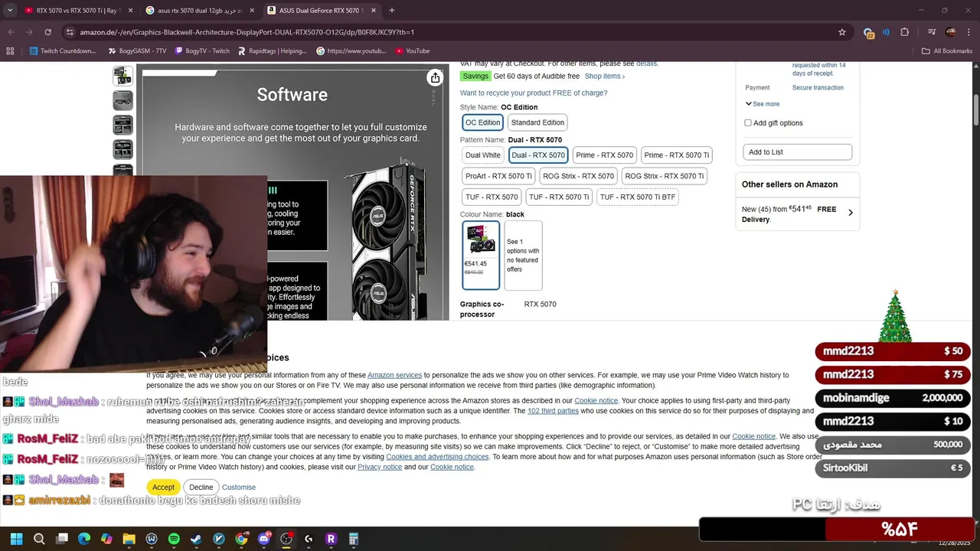Open Discord from the taskbar
This screenshot has width=980, height=551.
click(x=264, y=539)
